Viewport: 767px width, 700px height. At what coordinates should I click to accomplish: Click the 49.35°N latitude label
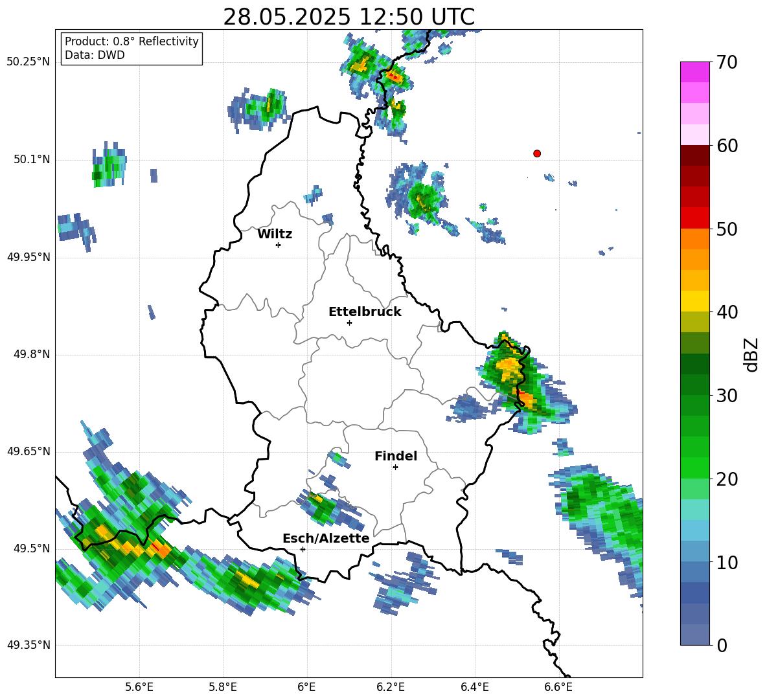point(29,645)
